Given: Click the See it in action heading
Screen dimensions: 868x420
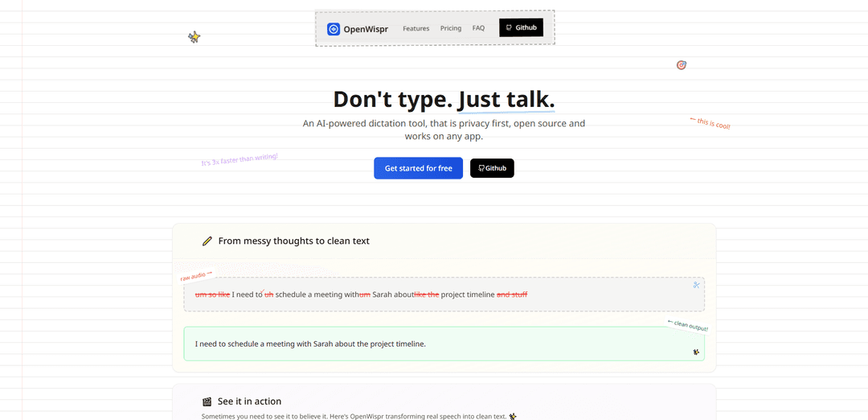Looking at the screenshot, I should pyautogui.click(x=250, y=401).
